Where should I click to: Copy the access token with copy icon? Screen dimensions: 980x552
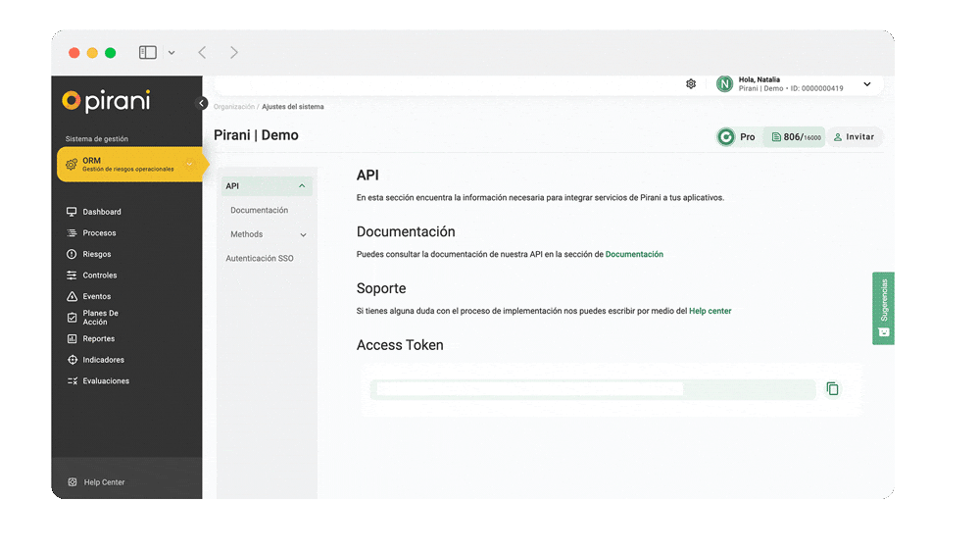pyautogui.click(x=832, y=389)
